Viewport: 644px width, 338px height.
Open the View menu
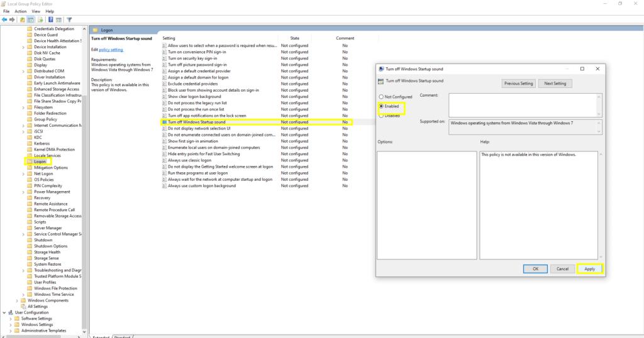tap(37, 11)
